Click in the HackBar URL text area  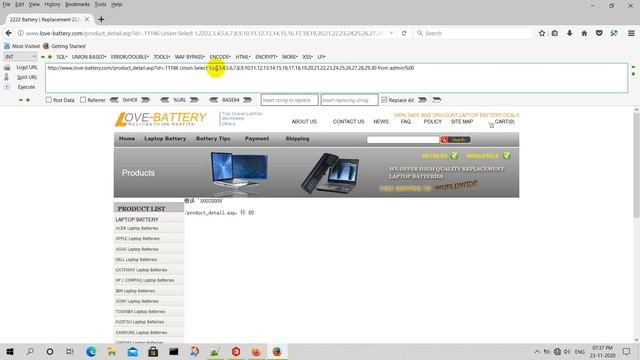click(336, 78)
